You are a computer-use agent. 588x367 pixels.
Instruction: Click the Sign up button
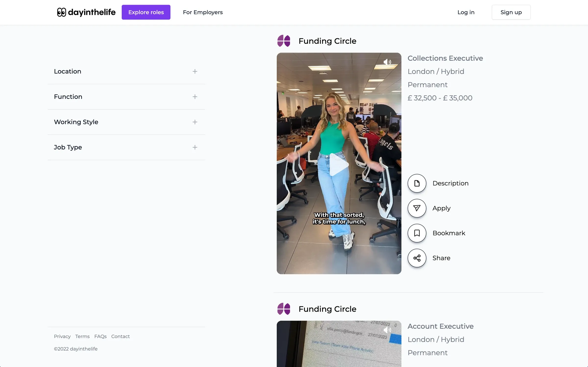tap(511, 12)
